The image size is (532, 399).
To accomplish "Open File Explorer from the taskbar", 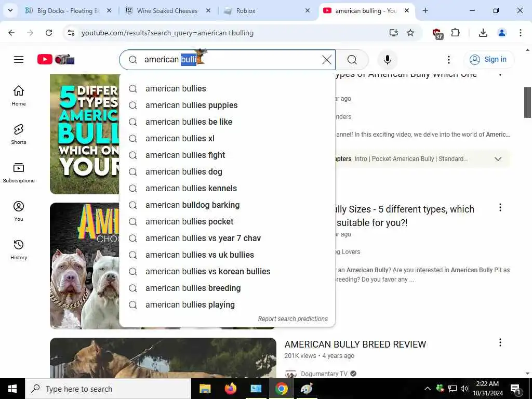I will pos(205,389).
